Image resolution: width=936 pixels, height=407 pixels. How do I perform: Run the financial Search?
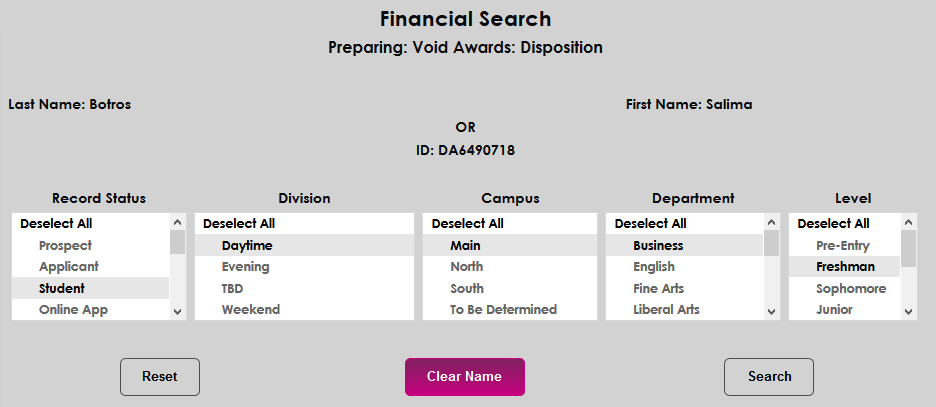pyautogui.click(x=769, y=377)
